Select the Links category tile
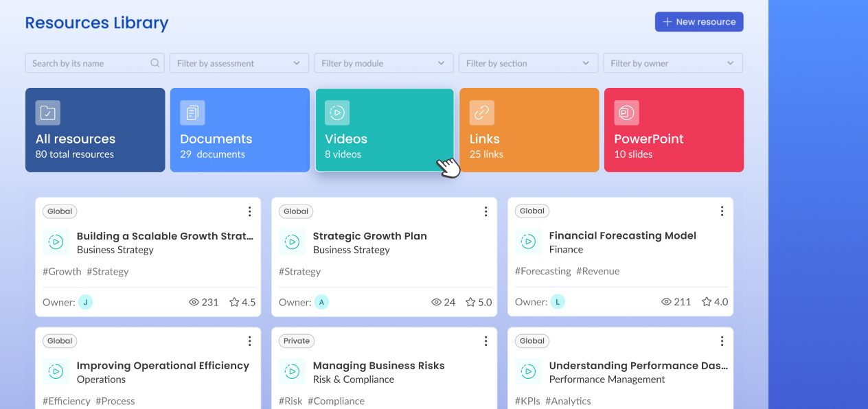The width and height of the screenshot is (868, 409). [529, 130]
